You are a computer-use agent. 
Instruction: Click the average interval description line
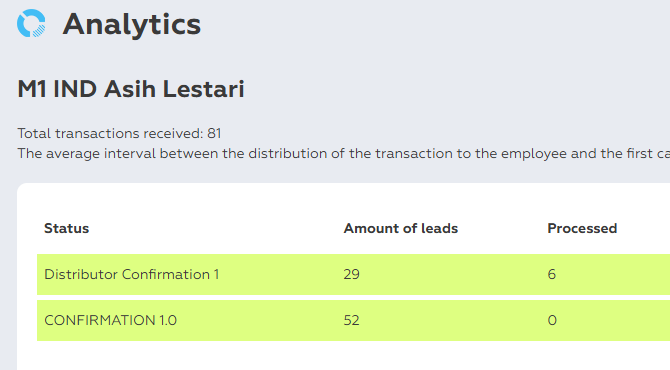pyautogui.click(x=344, y=153)
